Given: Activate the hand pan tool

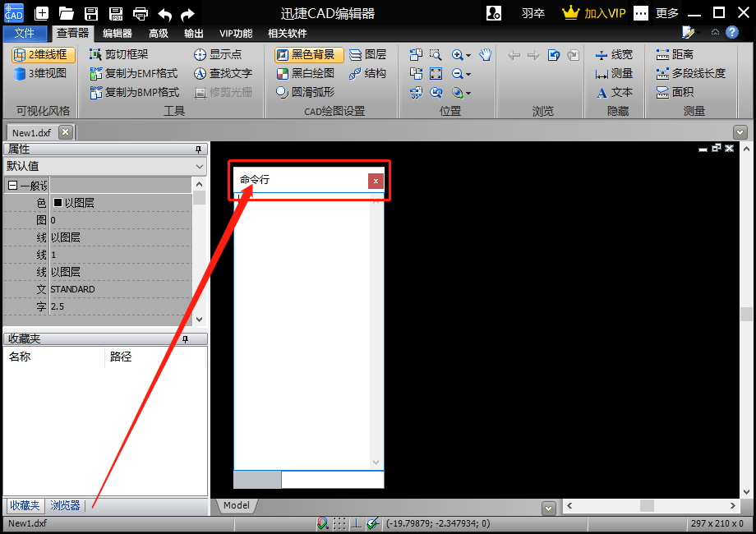Looking at the screenshot, I should tap(486, 54).
